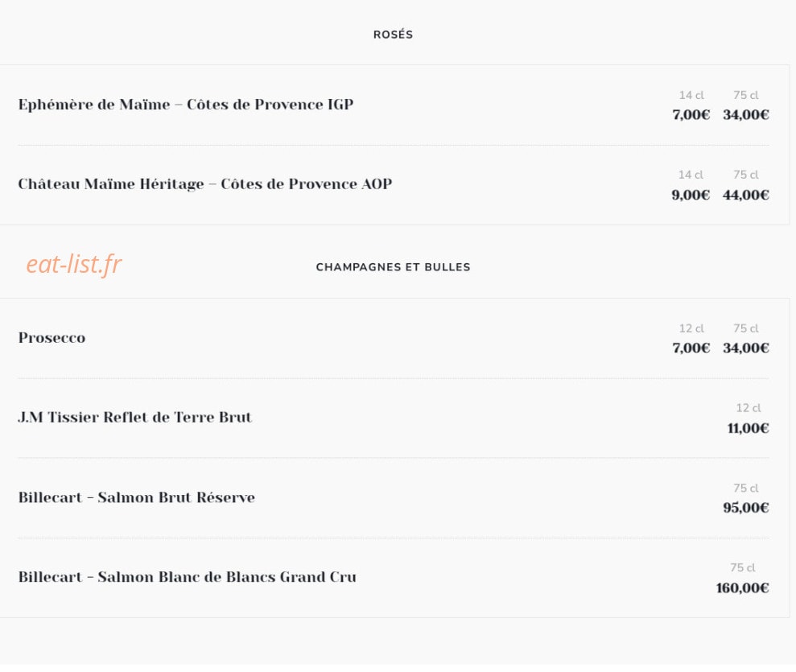
Task: Click the 34,00€ bottle price for Prosecco
Action: (746, 348)
